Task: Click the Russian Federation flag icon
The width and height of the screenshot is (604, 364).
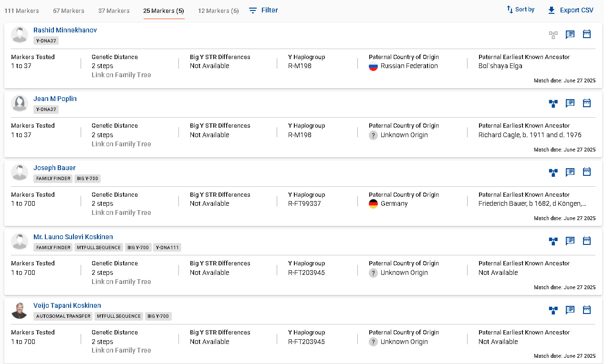Action: pyautogui.click(x=374, y=66)
